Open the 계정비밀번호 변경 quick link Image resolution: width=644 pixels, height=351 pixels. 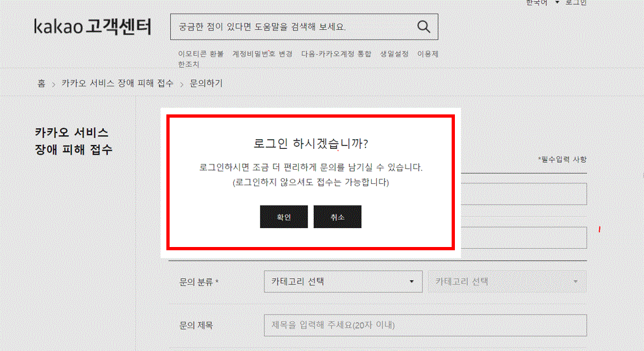tap(263, 54)
